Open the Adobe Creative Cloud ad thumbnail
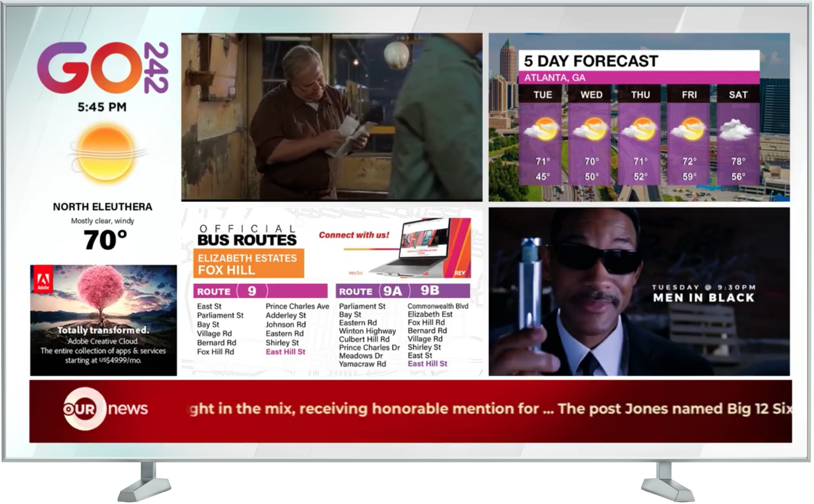814x504 pixels. coord(103,320)
